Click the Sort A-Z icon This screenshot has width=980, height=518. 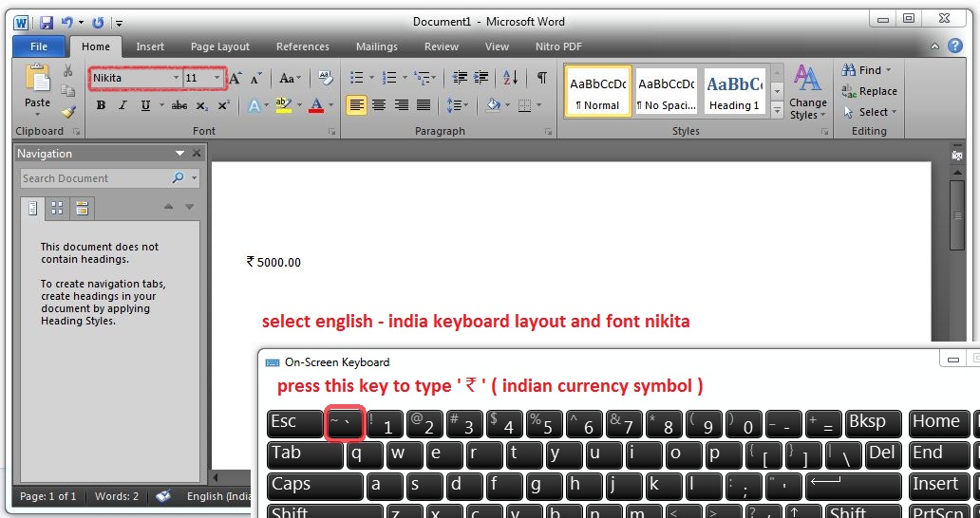pos(510,78)
